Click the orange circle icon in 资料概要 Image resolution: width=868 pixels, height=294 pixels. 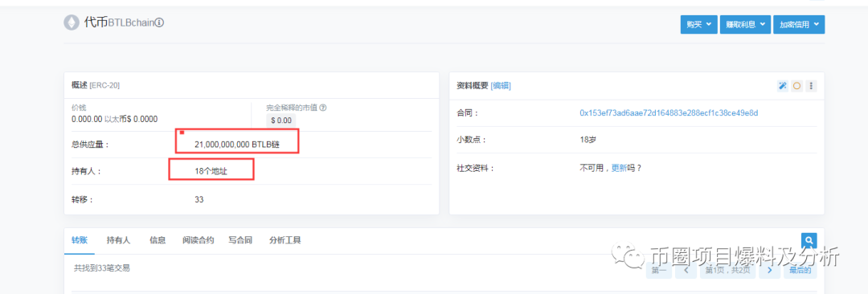[796, 86]
